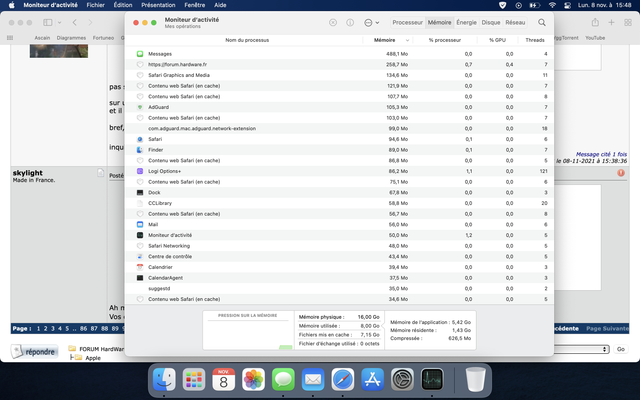Viewport: 640px width, 400px height.
Task: Click the Wi-Fi icon in menu bar
Action: click(x=552, y=5)
